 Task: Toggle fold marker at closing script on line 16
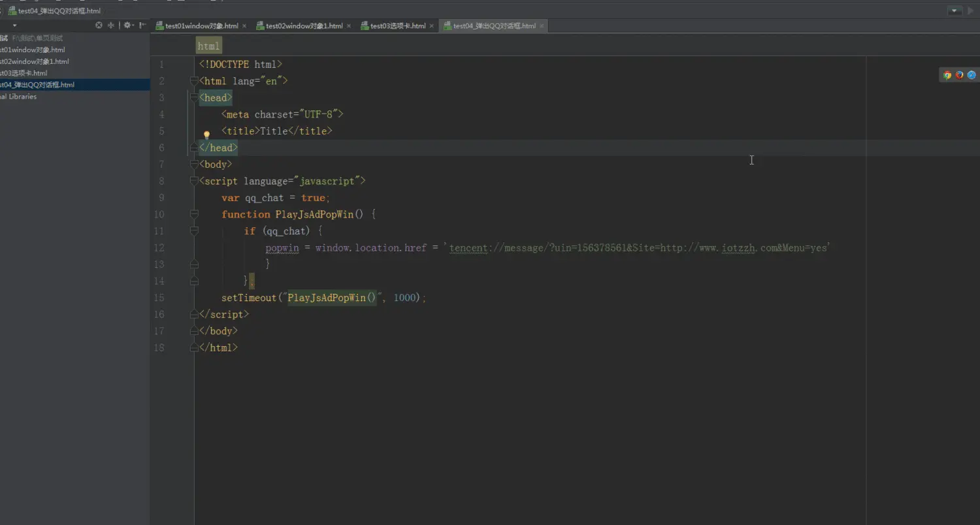click(x=194, y=314)
